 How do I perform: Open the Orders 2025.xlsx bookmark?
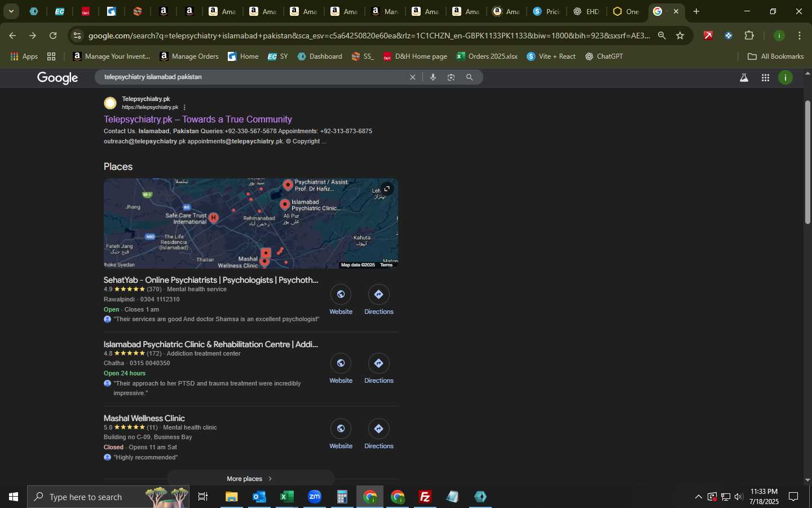(x=487, y=56)
